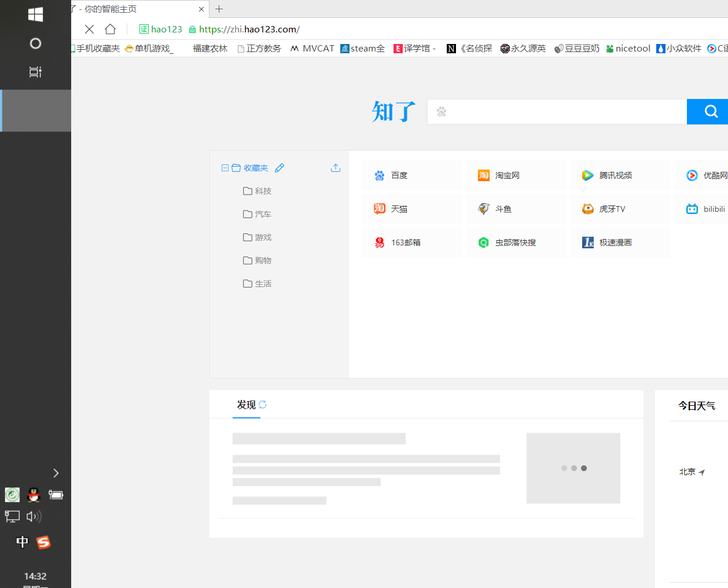Stop page loading with the X button
The image size is (728, 588).
pos(89,29)
